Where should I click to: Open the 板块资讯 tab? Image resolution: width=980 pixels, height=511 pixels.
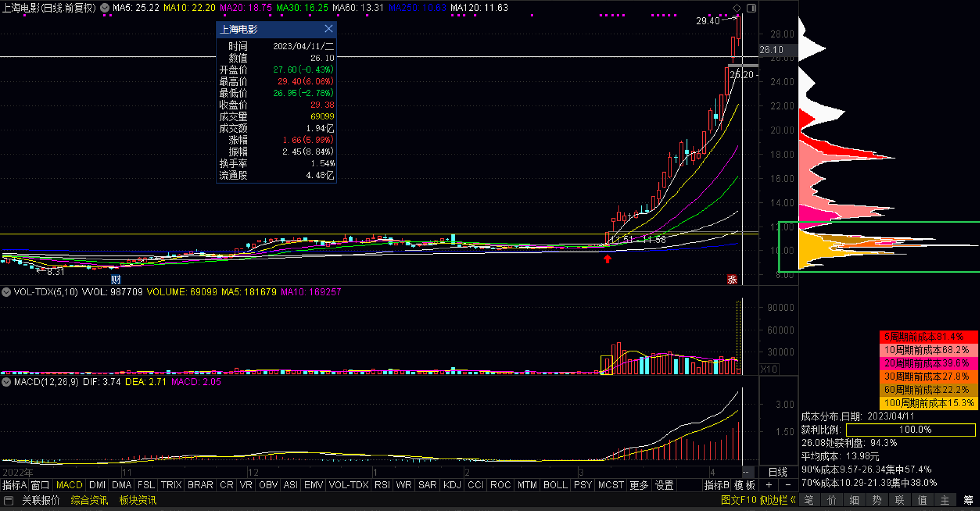(x=138, y=500)
